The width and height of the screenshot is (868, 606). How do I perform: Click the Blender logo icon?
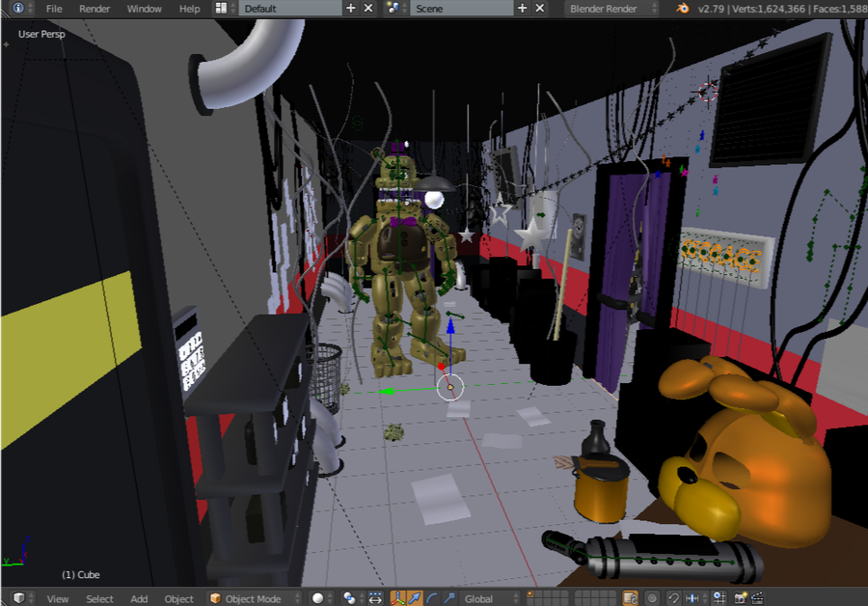tap(683, 9)
